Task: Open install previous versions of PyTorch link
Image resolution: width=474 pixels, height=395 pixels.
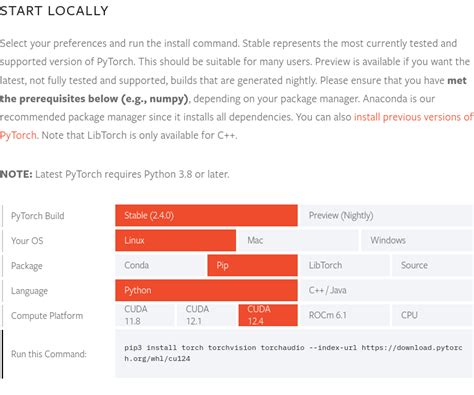Action: click(x=413, y=117)
